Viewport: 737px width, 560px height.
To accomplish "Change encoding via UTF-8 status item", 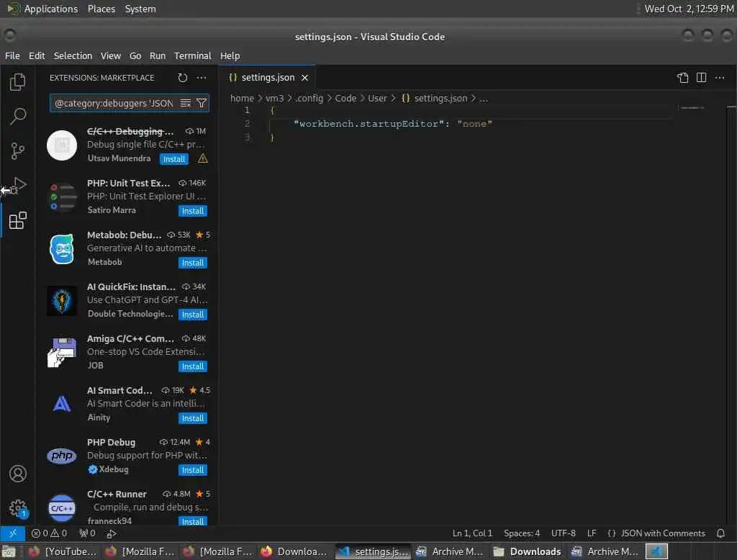I will click(x=563, y=533).
